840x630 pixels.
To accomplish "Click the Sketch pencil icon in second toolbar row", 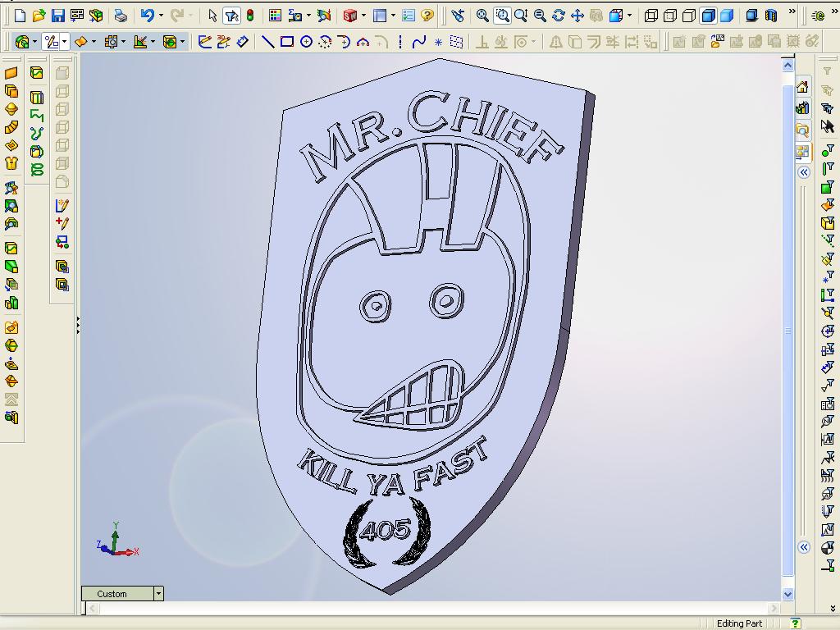I will pos(204,41).
